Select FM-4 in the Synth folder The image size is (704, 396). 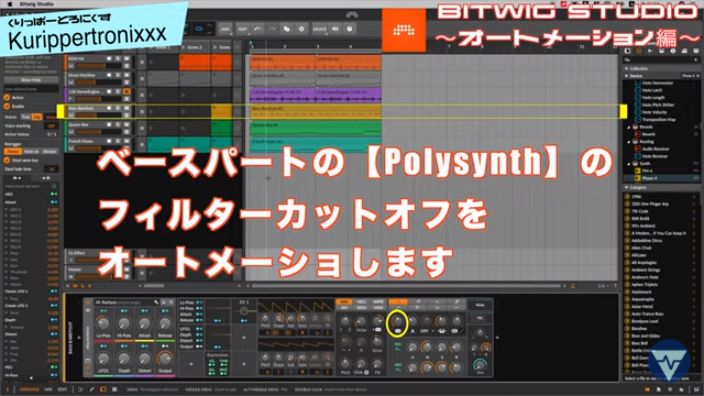(647, 171)
